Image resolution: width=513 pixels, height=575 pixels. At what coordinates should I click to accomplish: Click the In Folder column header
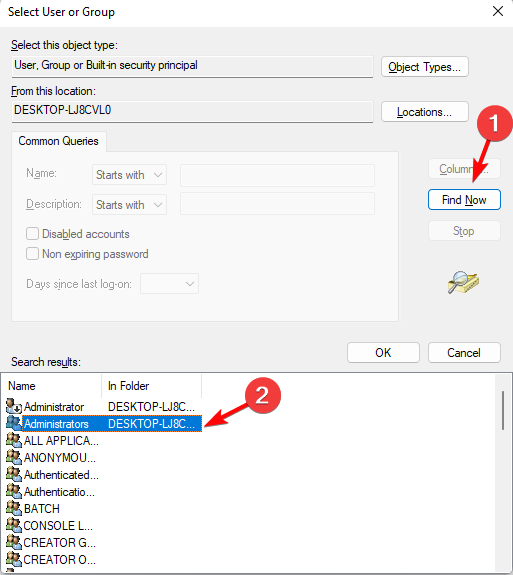(151, 386)
